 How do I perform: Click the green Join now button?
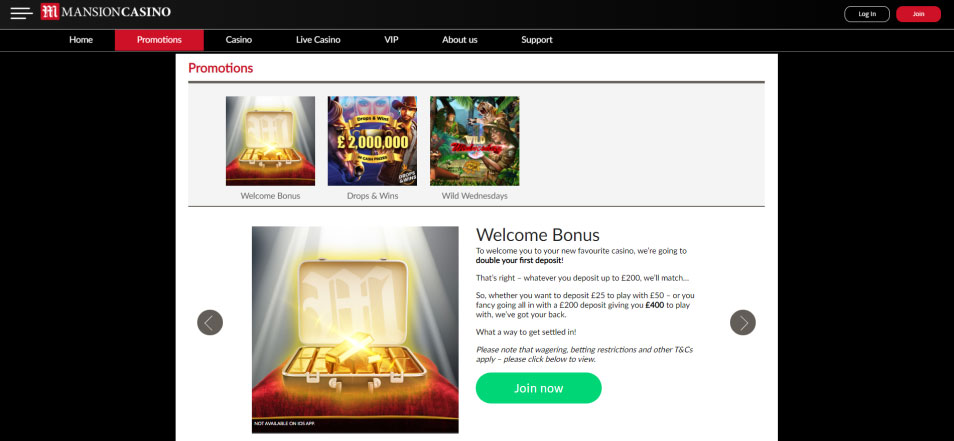(538, 388)
